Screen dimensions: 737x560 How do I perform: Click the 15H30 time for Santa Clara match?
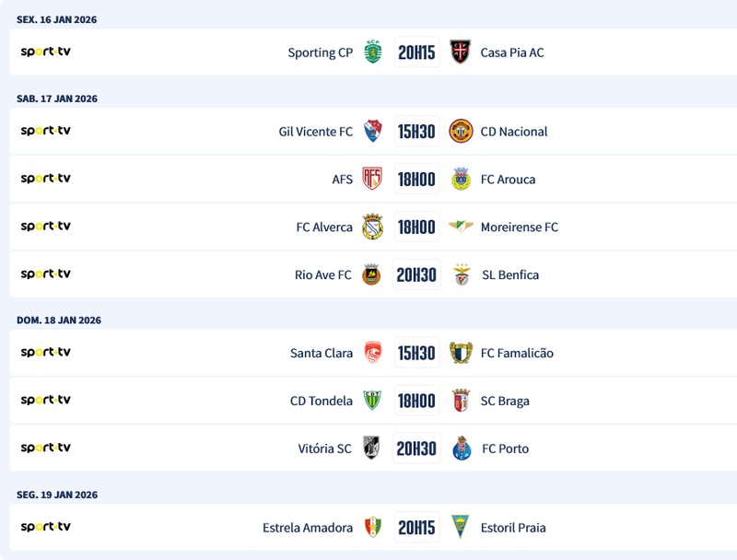416,353
